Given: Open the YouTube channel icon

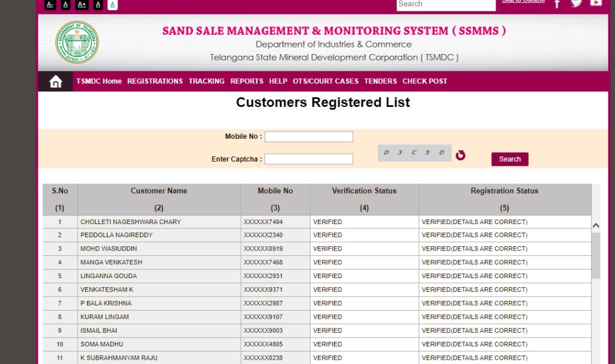Looking at the screenshot, I should [596, 3].
